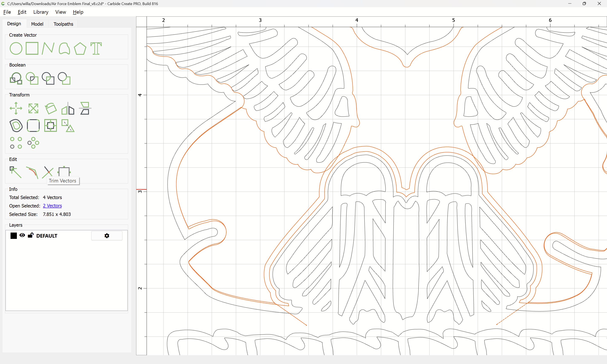
Task: Click the '2 Vectors' open selected link
Action: coord(52,206)
